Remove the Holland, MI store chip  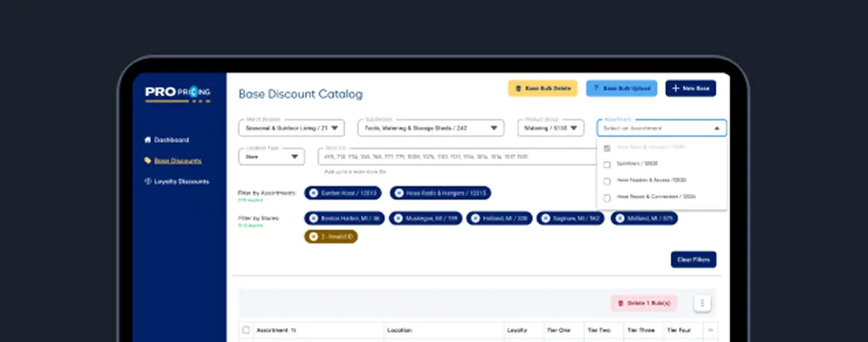tap(475, 218)
